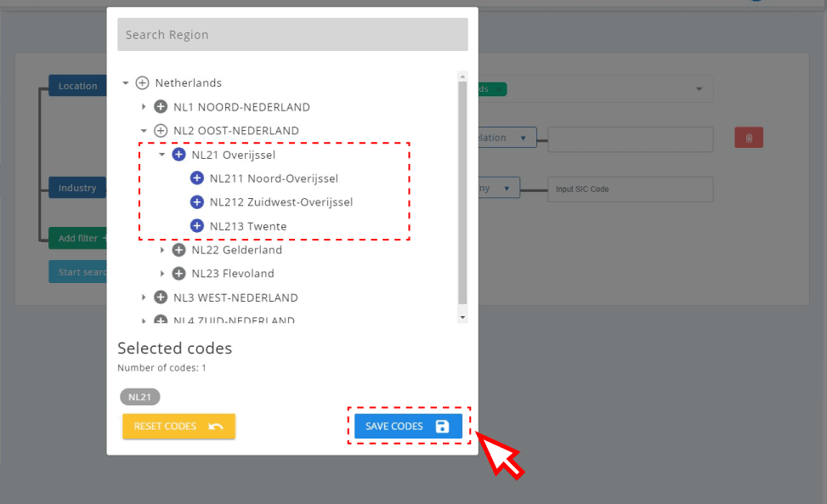The height and width of the screenshot is (504, 827).
Task: Add NL23 Flevoland using its plus icon
Action: (178, 274)
